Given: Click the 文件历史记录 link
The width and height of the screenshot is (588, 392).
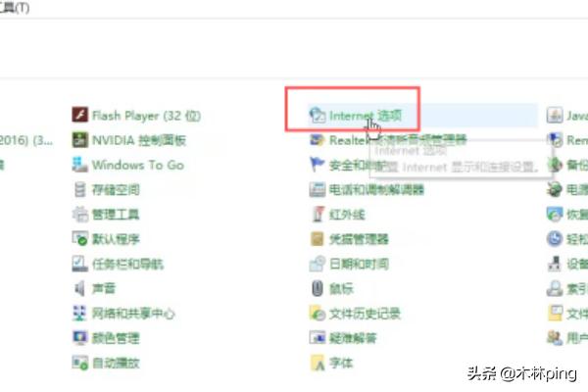Looking at the screenshot, I should point(365,314).
